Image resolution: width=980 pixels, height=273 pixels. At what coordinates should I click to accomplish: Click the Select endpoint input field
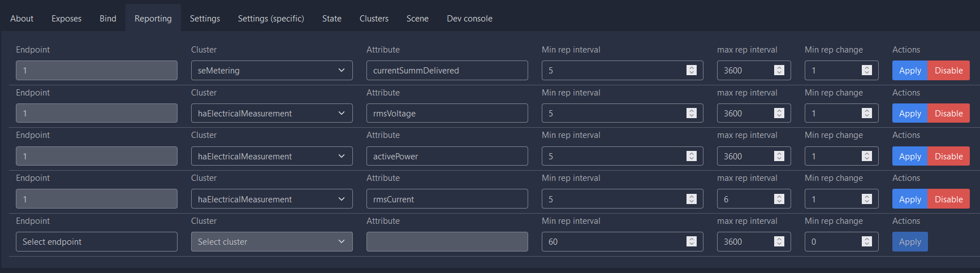[x=97, y=241]
